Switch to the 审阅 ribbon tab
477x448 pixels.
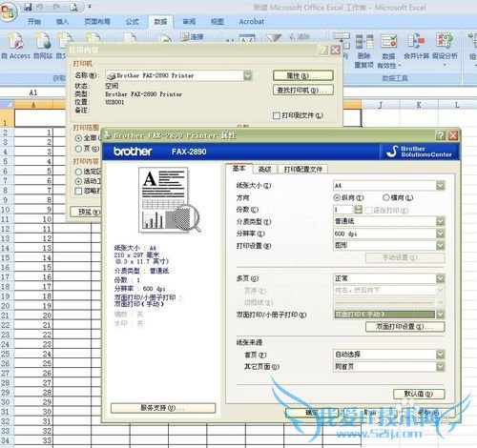coord(189,22)
